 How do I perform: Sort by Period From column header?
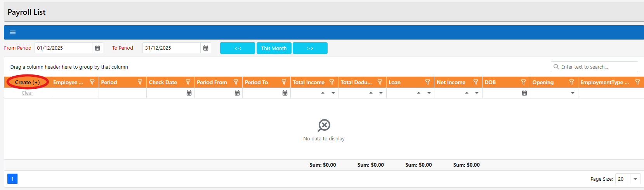coord(212,82)
